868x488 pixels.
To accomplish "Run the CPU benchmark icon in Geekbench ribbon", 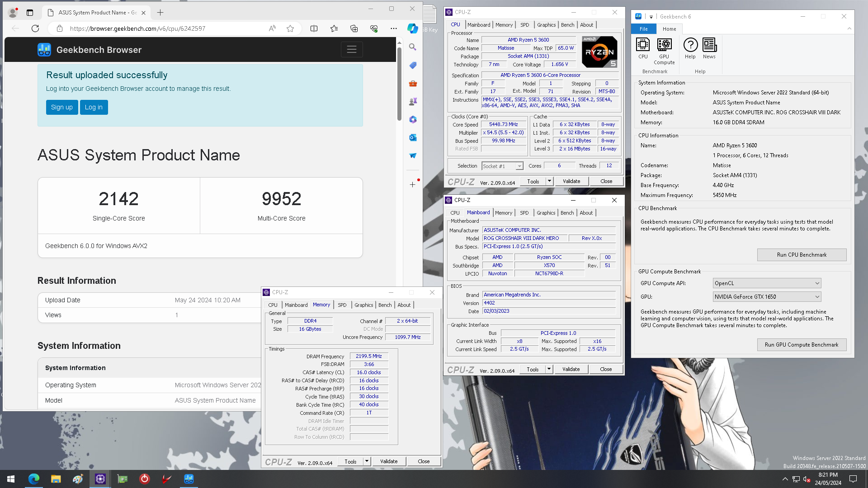I will click(x=642, y=49).
